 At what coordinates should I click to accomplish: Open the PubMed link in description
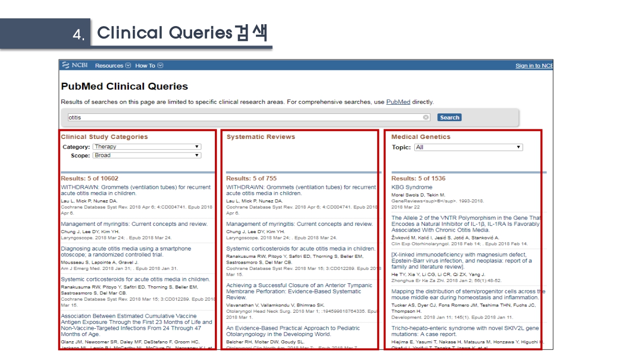[398, 102]
